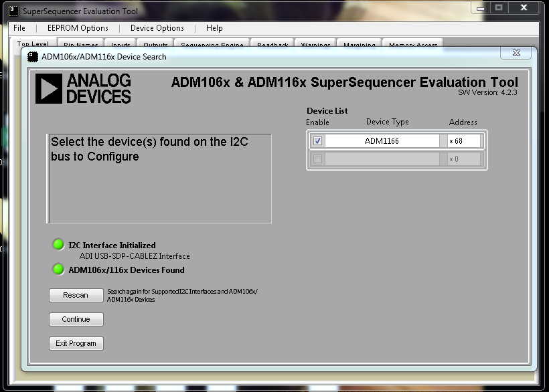Click the ADM1166 device type field
The image size is (549, 392).
(382, 141)
